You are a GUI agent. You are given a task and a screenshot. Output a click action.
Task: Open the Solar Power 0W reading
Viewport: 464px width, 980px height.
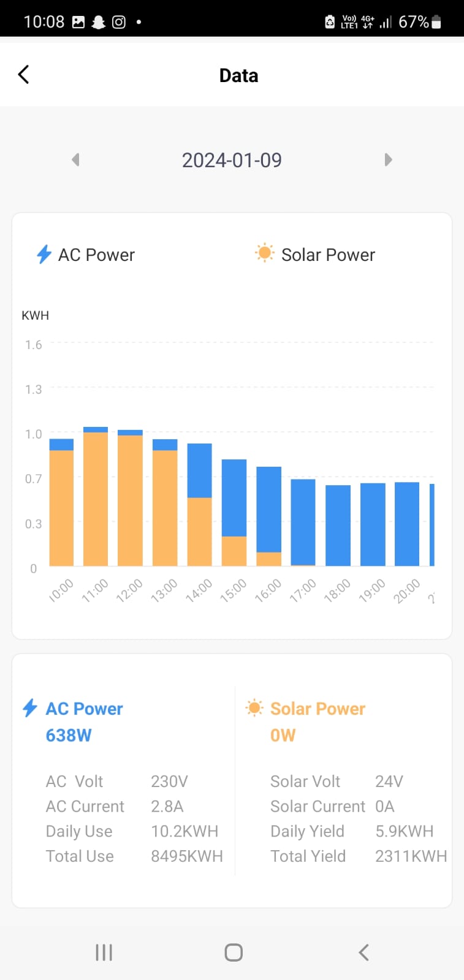pos(283,736)
